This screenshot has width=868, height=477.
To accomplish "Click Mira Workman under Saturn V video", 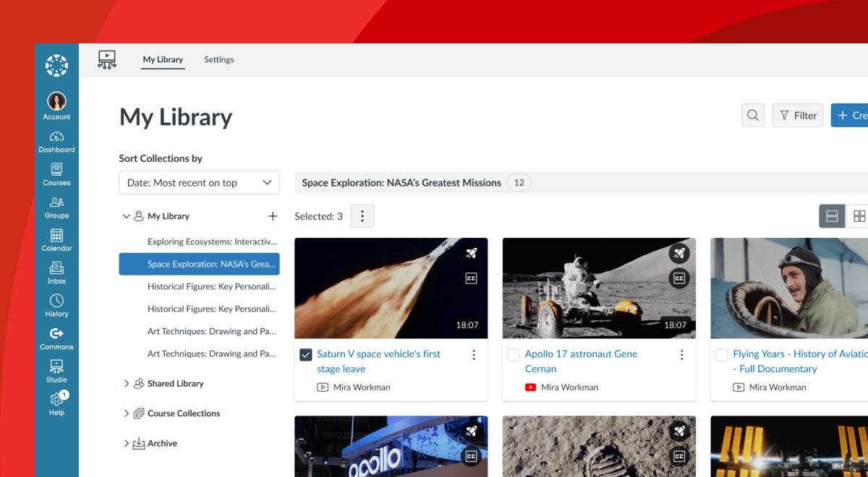I will tap(362, 387).
